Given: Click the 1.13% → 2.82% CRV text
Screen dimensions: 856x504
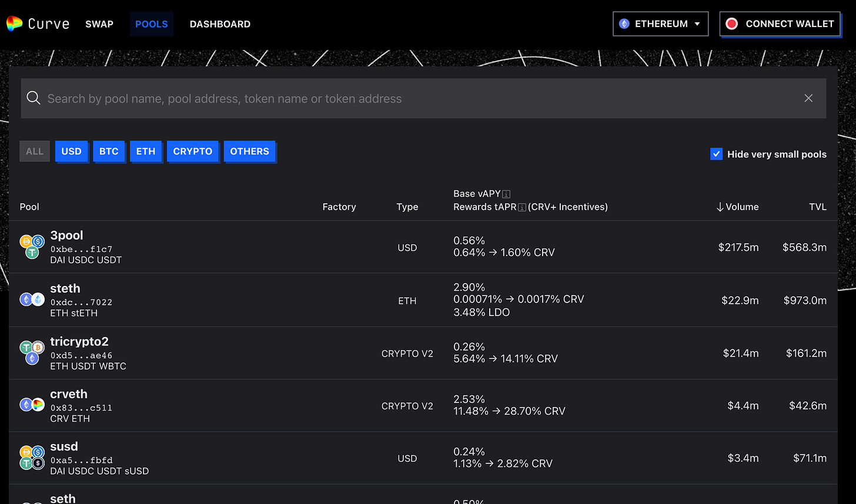Looking at the screenshot, I should (x=503, y=463).
